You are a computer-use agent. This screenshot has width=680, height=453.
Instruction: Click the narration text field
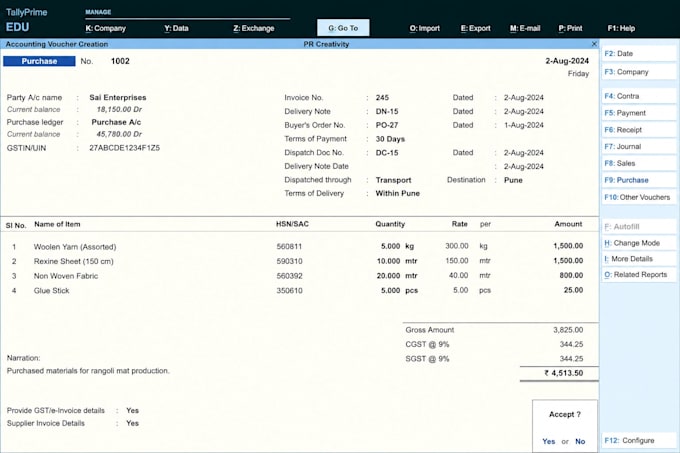tap(88, 371)
